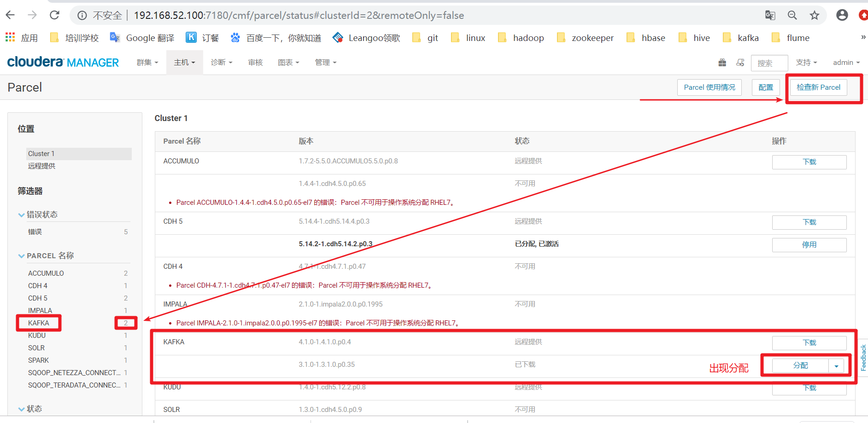Open the 百度一下 bookmark
This screenshot has height=423, width=868.
[x=276, y=38]
